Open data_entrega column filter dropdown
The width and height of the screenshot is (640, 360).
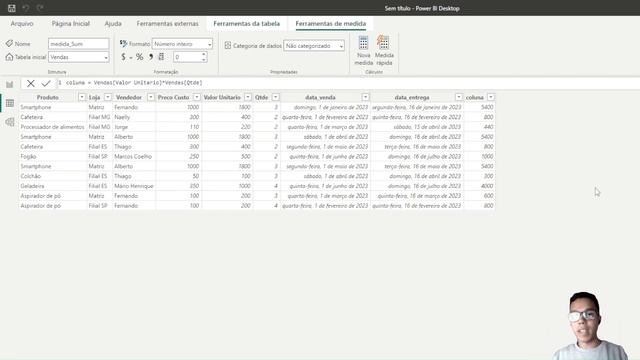click(x=459, y=97)
